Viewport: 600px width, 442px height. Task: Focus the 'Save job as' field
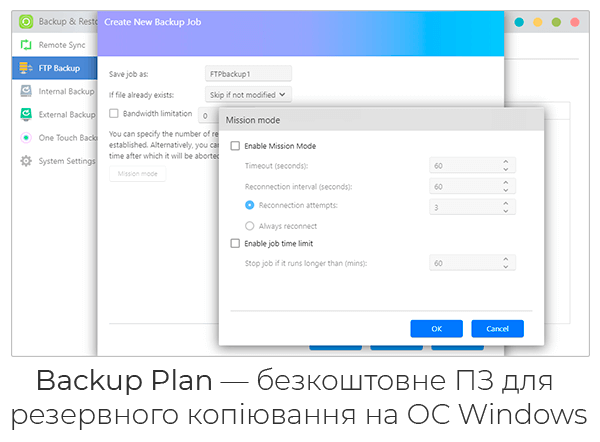(248, 74)
